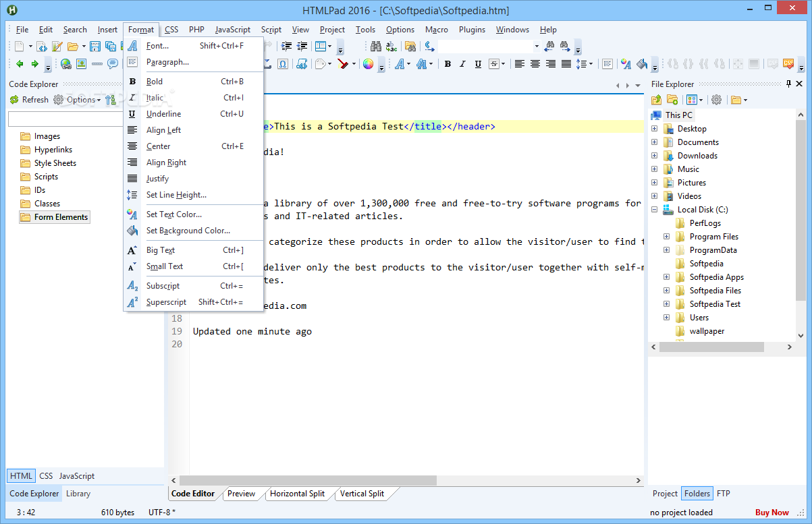This screenshot has height=524, width=812.
Task: Click find previous binoculars icon
Action: (549, 47)
